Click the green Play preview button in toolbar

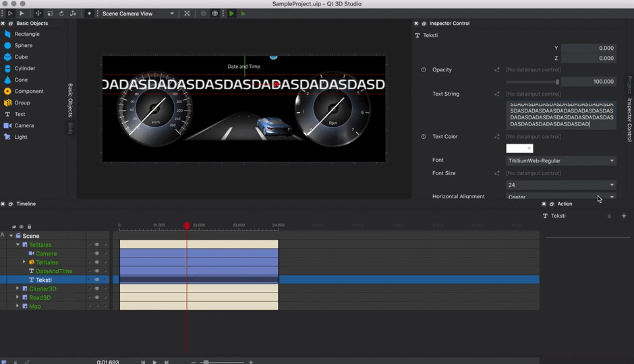[x=231, y=13]
